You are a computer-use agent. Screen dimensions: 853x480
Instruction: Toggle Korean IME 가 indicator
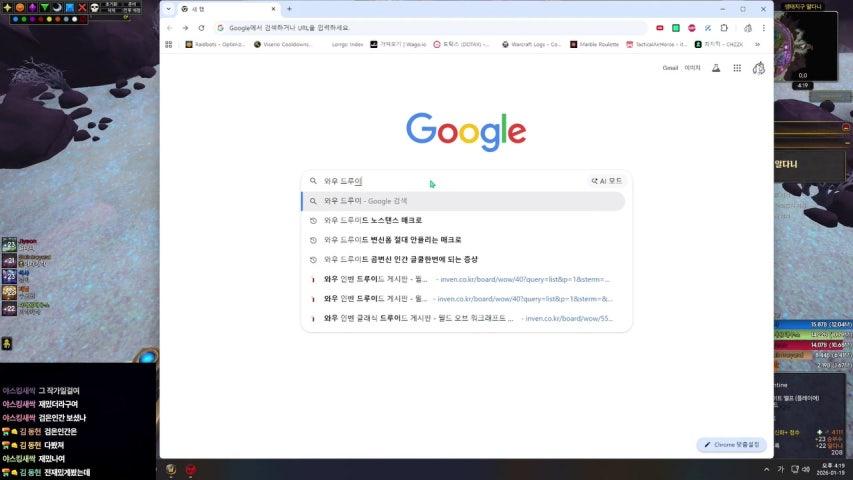(781, 469)
